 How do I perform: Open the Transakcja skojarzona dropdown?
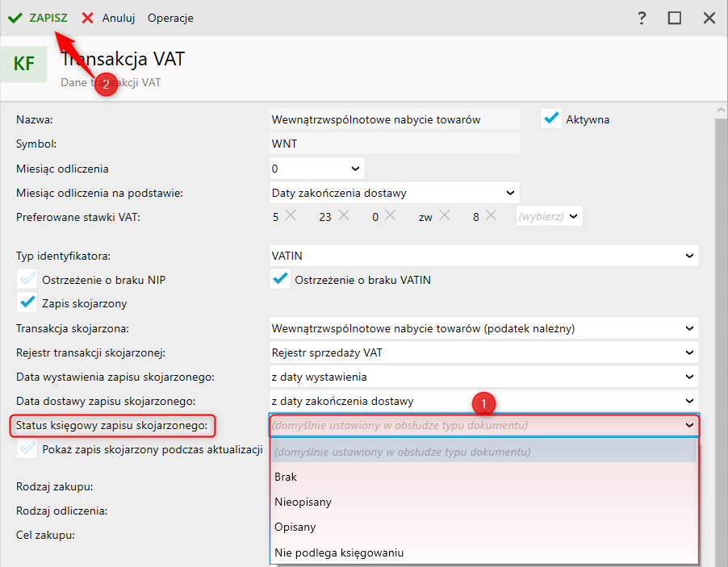point(483,328)
